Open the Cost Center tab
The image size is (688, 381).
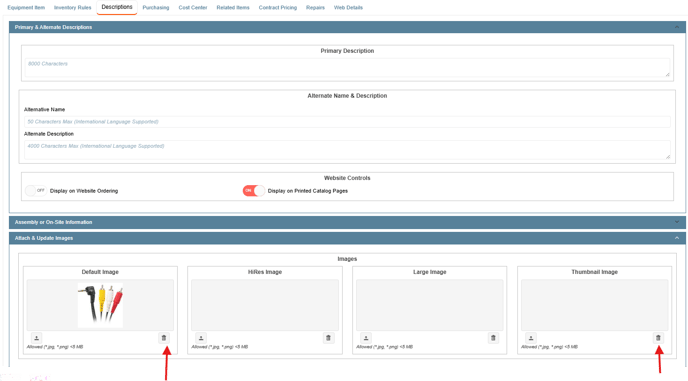pyautogui.click(x=193, y=7)
